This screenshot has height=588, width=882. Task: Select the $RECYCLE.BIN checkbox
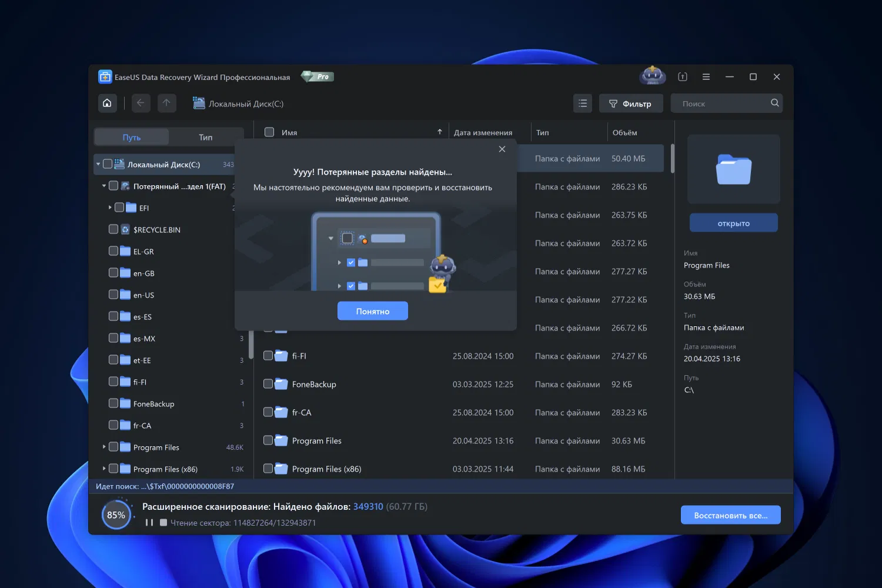(x=113, y=229)
